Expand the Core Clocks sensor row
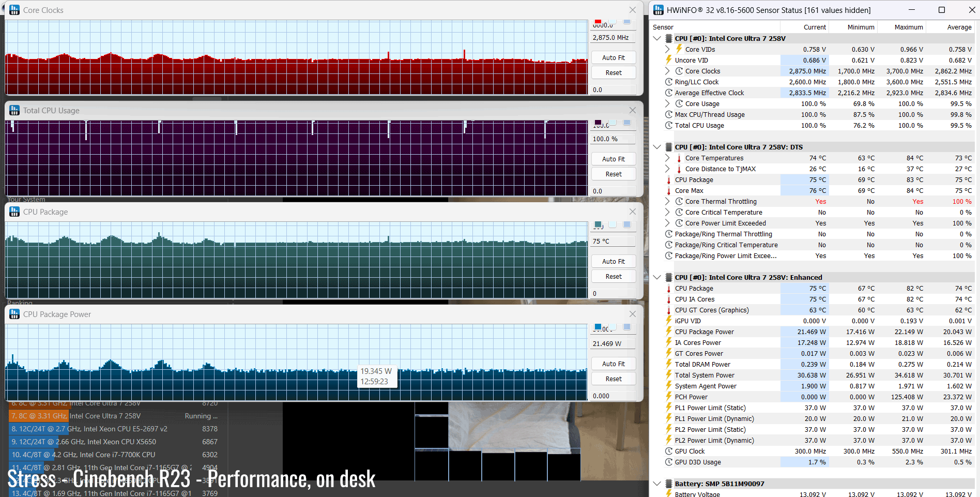This screenshot has width=980, height=497. coord(667,71)
